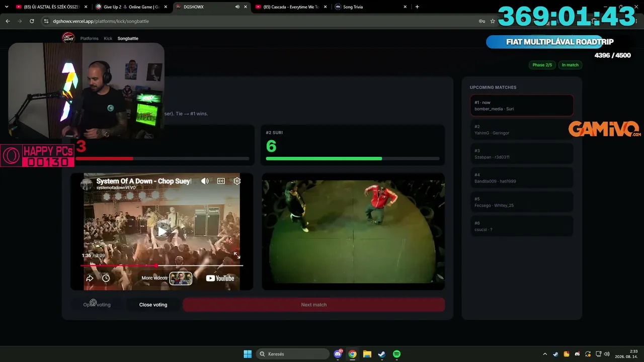Switch to the Give Up 2 tab
Viewport: 644px width, 362px height.
tap(132, 7)
